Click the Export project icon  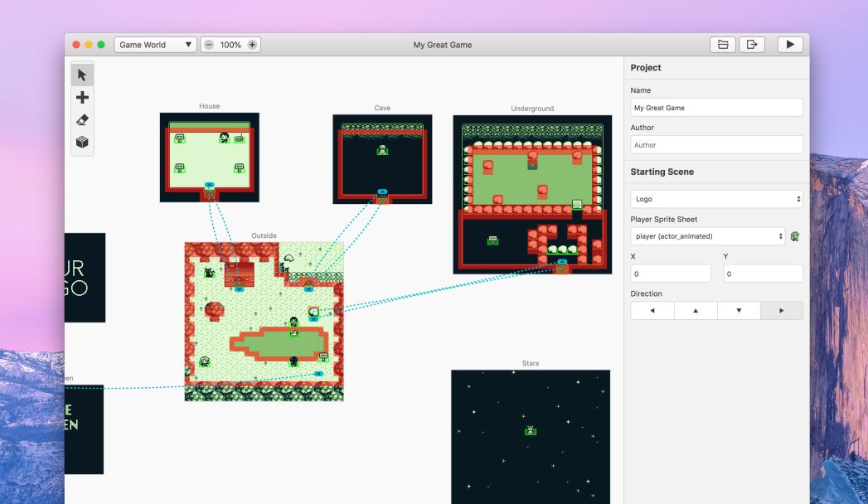coord(752,45)
